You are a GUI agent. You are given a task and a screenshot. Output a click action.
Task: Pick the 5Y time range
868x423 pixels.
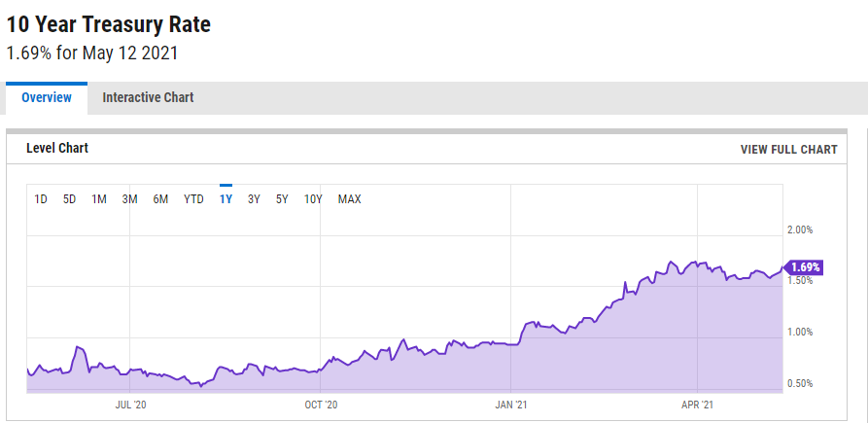pyautogui.click(x=282, y=199)
